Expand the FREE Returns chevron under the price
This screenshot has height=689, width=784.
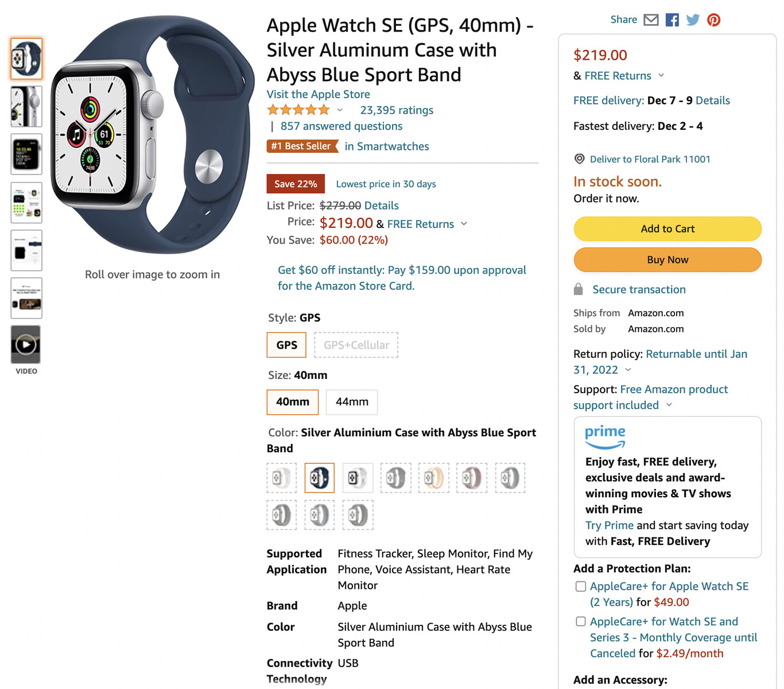pos(661,75)
